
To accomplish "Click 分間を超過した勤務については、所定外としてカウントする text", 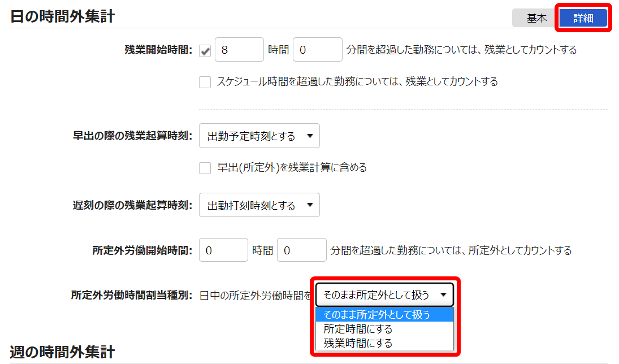I will click(451, 250).
